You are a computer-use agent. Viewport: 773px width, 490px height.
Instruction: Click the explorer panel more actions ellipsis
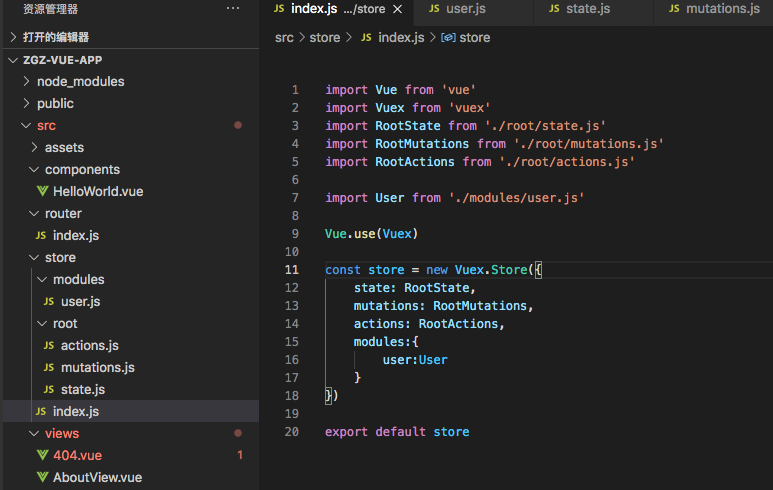click(x=233, y=9)
